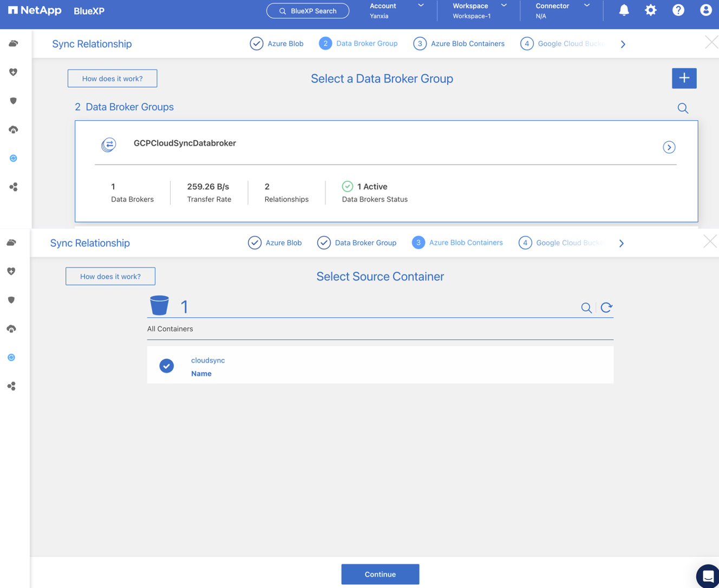This screenshot has height=588, width=719.
Task: Close the Select a Data Broker Group wizard
Action: tap(711, 42)
